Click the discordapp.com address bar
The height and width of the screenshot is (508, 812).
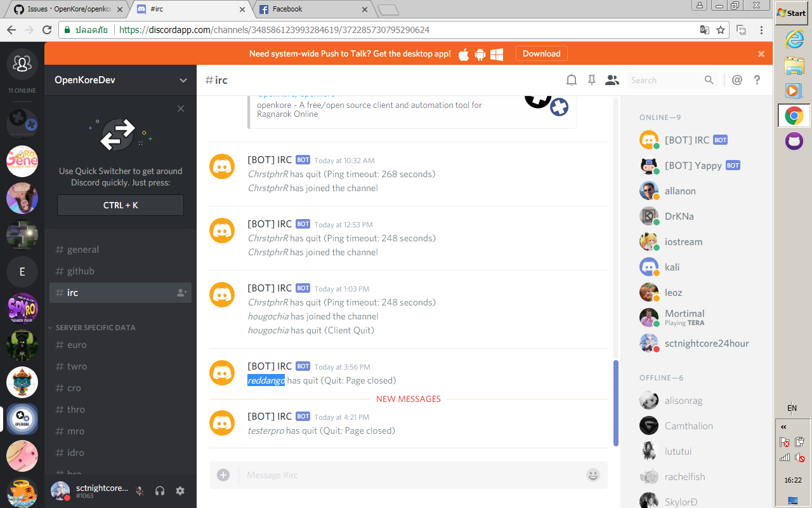(x=395, y=30)
